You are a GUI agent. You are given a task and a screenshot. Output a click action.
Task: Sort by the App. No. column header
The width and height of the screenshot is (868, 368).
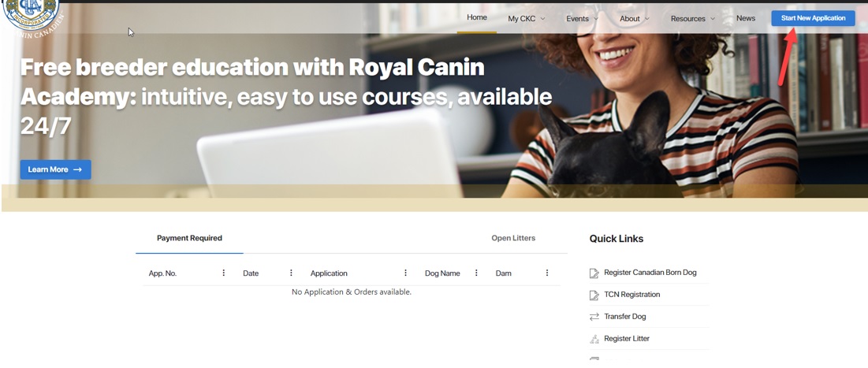pos(162,273)
